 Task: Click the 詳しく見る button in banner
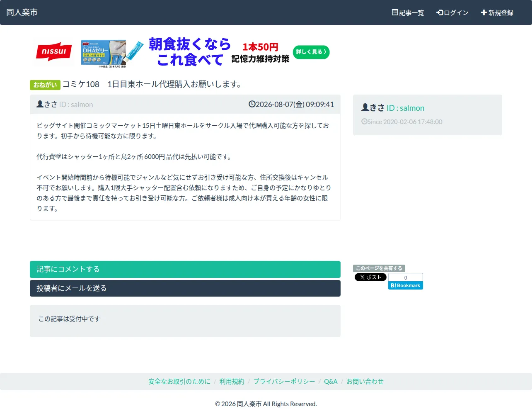311,52
